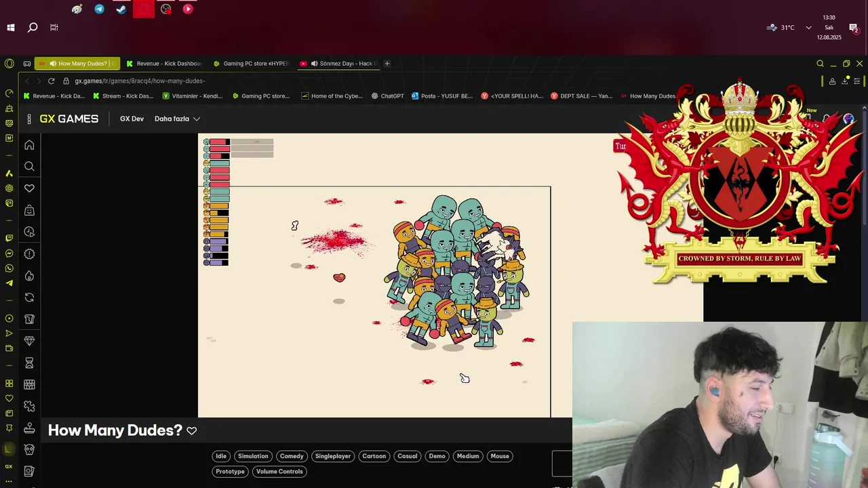Open WhatsApp in the Opera sidebar
Image resolution: width=868 pixels, height=488 pixels.
(x=9, y=268)
